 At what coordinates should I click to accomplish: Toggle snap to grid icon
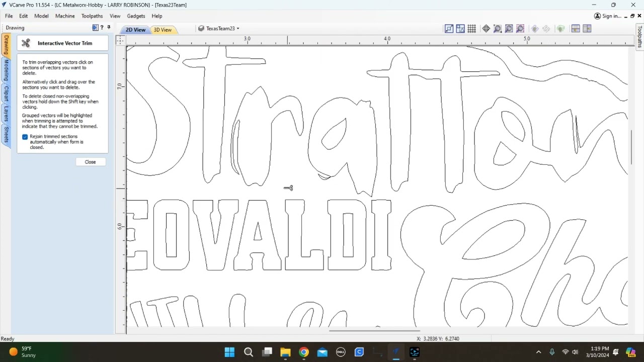(472, 29)
